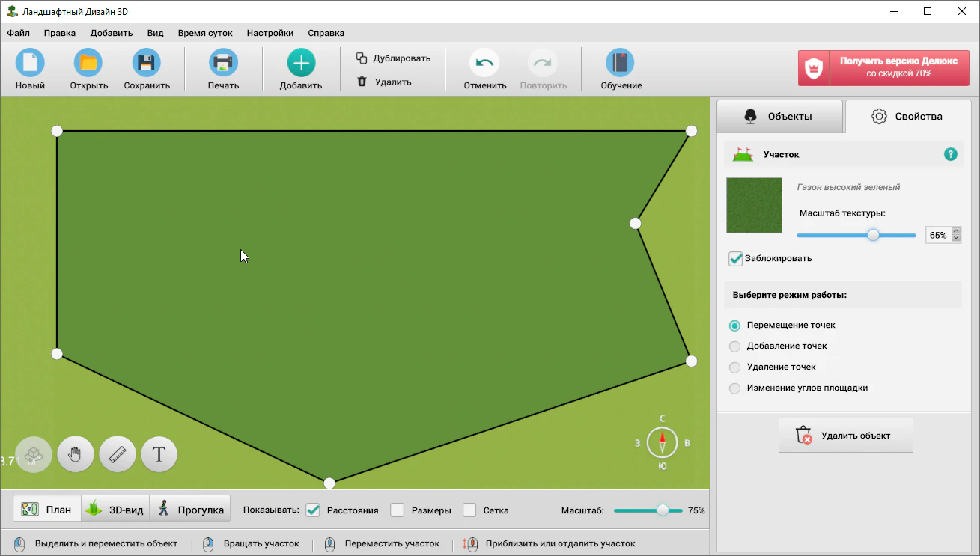
Task: Select the ruler measurement tool
Action: 118,454
